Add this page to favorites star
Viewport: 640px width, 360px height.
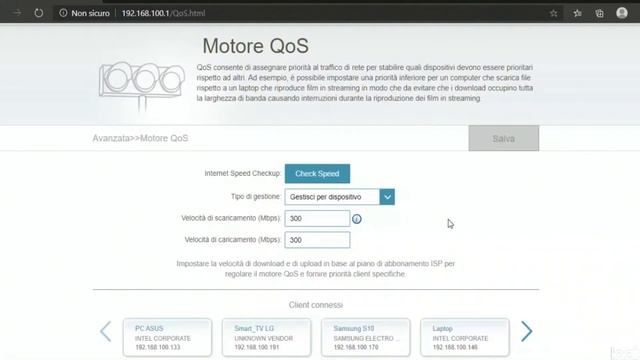(x=553, y=13)
